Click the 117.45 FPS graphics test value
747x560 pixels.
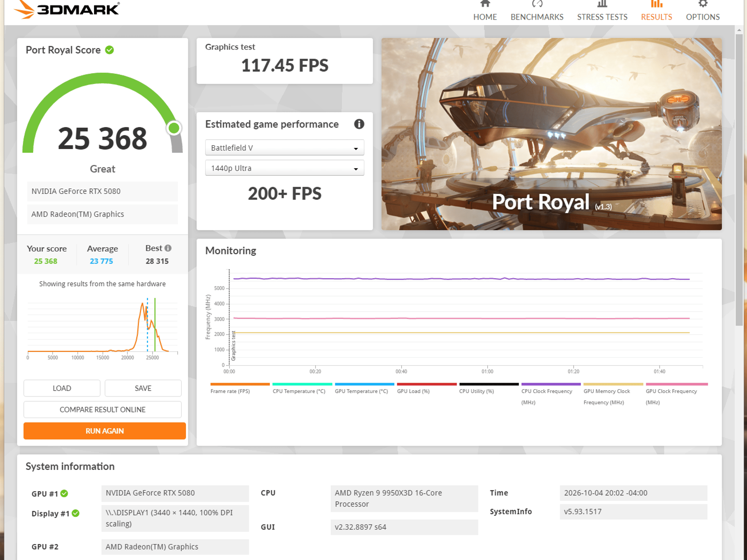[x=285, y=66]
